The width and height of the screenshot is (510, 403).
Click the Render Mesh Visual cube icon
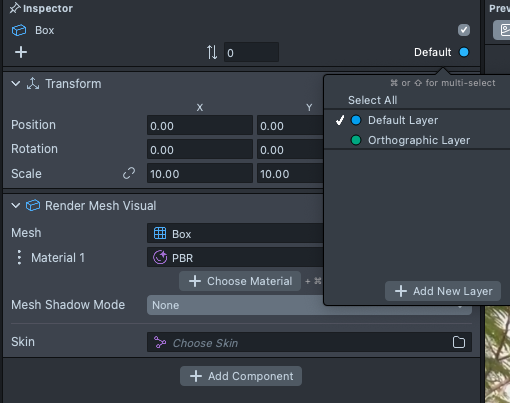point(33,206)
